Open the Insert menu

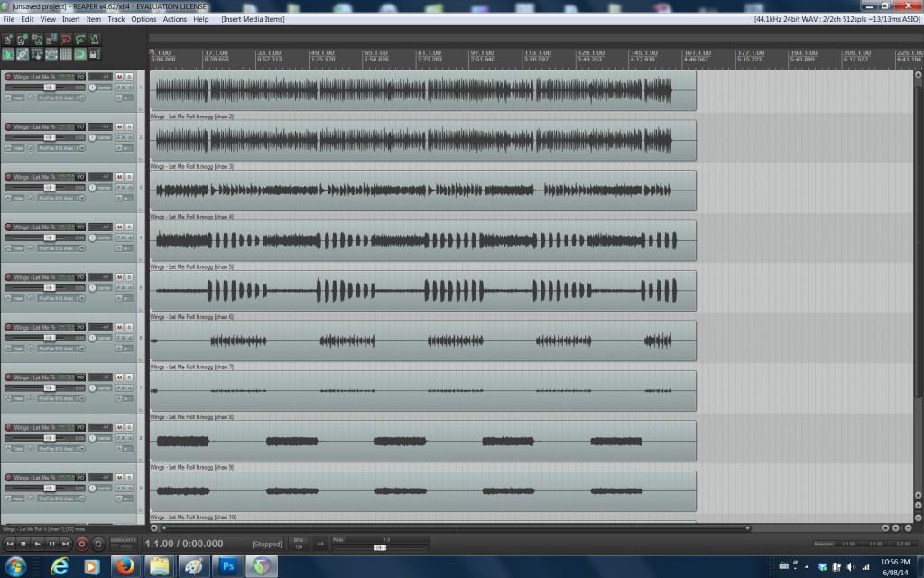[x=70, y=19]
